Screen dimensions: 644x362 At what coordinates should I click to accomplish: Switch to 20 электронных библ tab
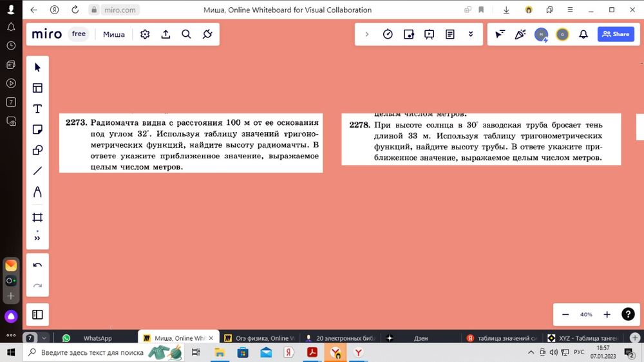(x=341, y=338)
